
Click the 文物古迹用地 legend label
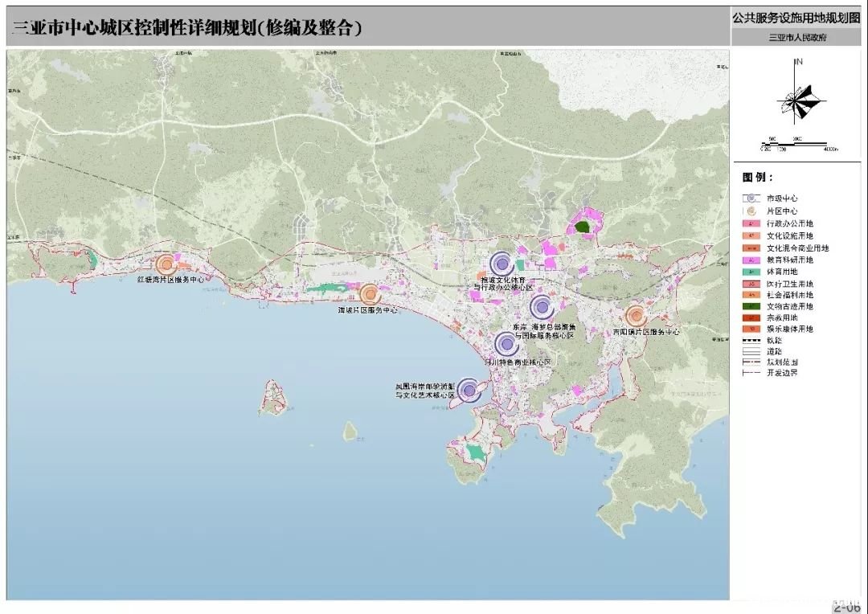coord(790,306)
